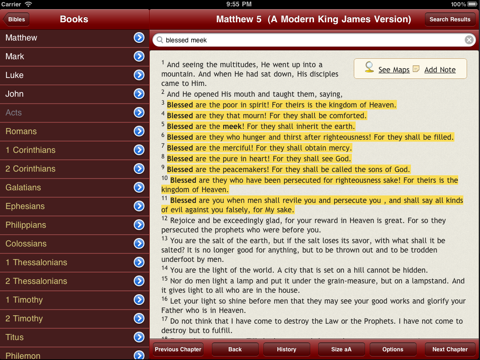Tap the Back button in bottom toolbar

coord(235,349)
